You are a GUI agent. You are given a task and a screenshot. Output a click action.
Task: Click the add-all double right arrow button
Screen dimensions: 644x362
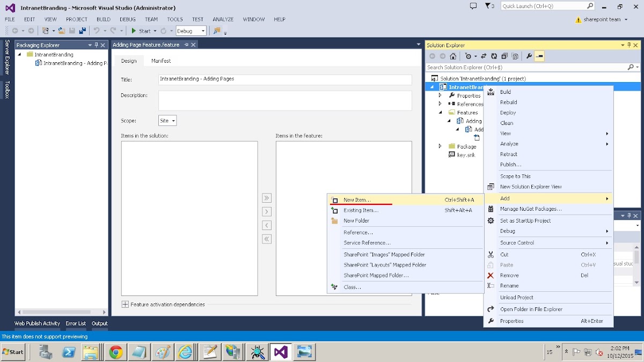[267, 198]
